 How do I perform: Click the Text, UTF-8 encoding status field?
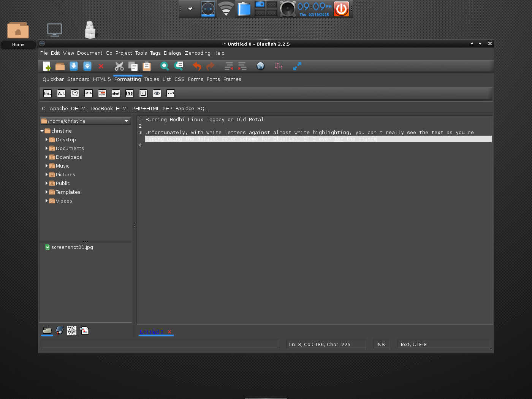click(443, 344)
